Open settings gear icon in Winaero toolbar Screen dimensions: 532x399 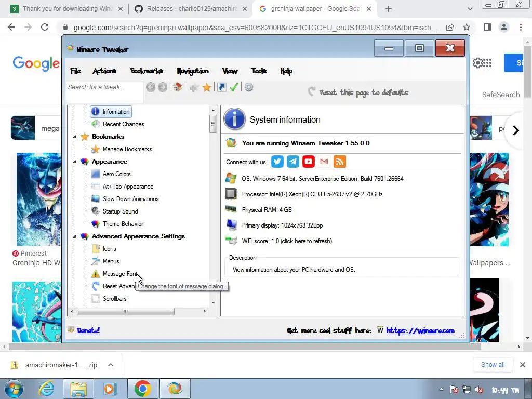click(249, 87)
